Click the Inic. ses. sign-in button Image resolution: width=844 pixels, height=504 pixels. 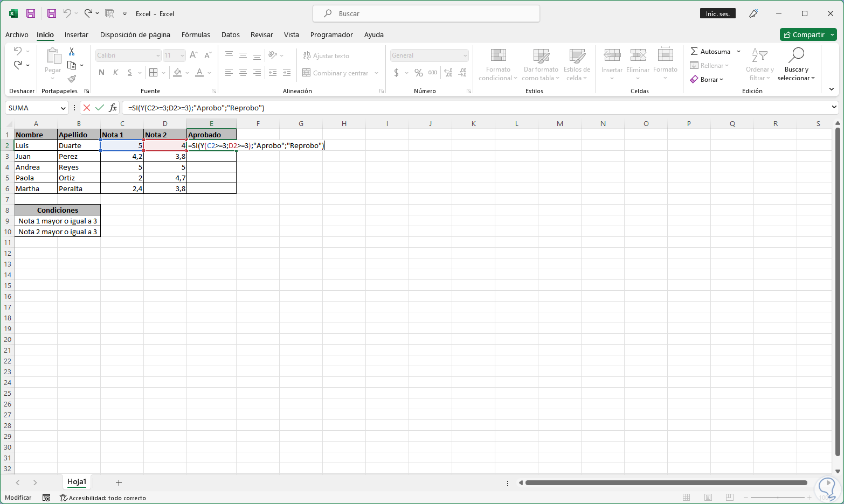717,13
